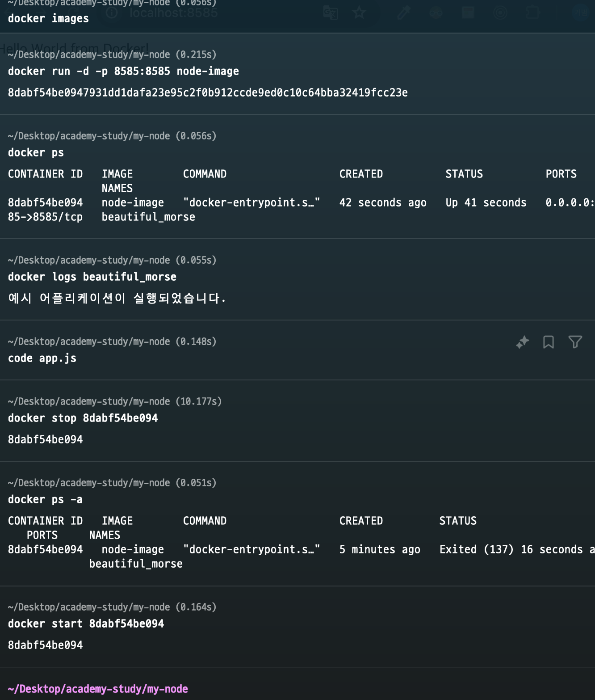Open the Google Translate extension
Screen dimensions: 595x700
[x=331, y=13]
